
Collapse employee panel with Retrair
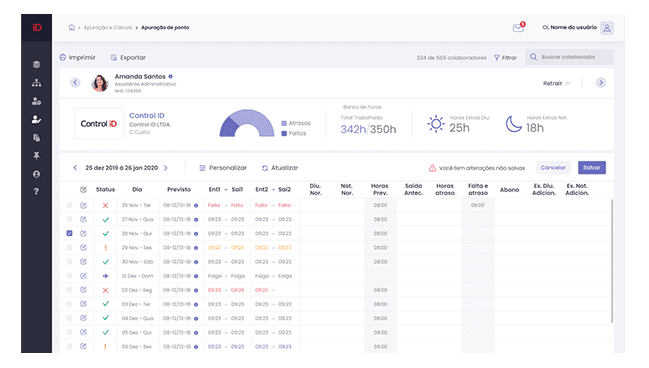point(556,83)
